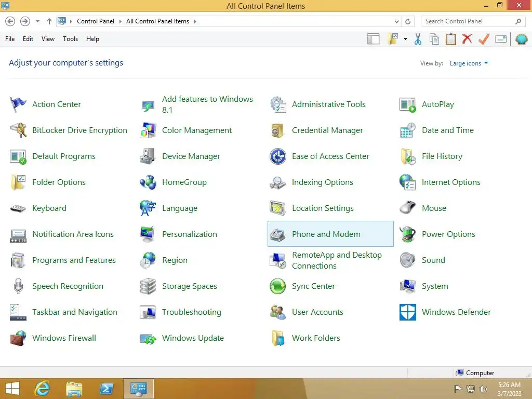Click the Copy toolbar icon
532x399 pixels.
pos(434,39)
